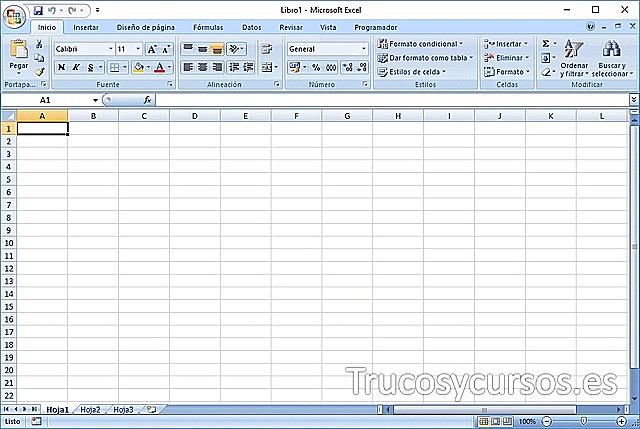This screenshot has height=429, width=640.
Task: Toggle wrap text
Action: 267,49
